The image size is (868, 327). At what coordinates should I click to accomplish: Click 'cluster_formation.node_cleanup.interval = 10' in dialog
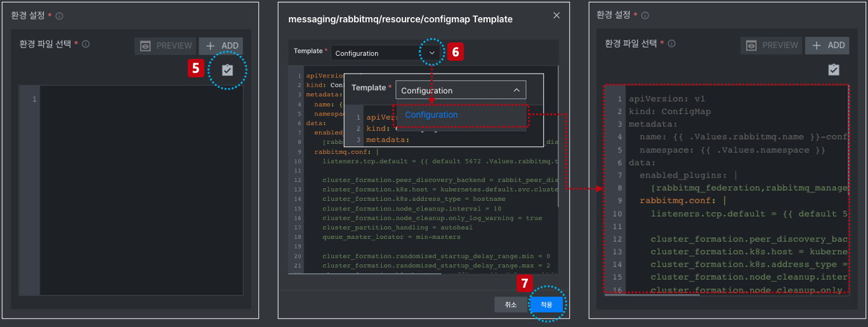[x=412, y=208]
